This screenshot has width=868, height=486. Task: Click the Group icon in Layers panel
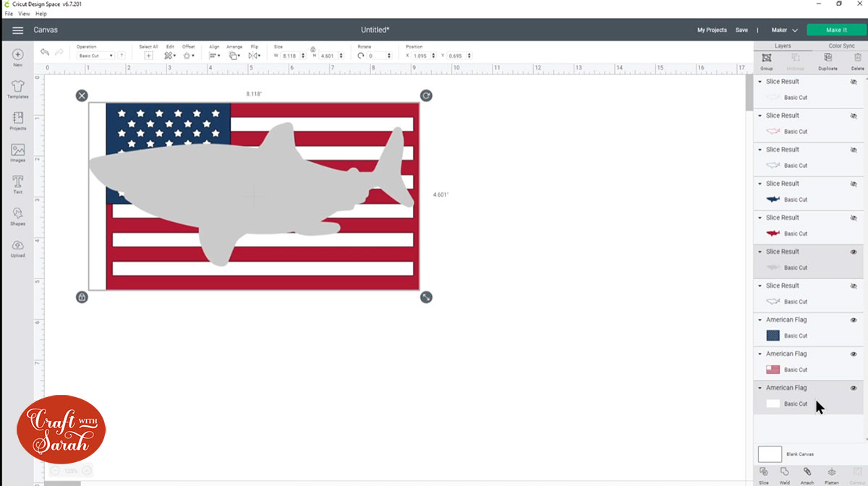[766, 58]
